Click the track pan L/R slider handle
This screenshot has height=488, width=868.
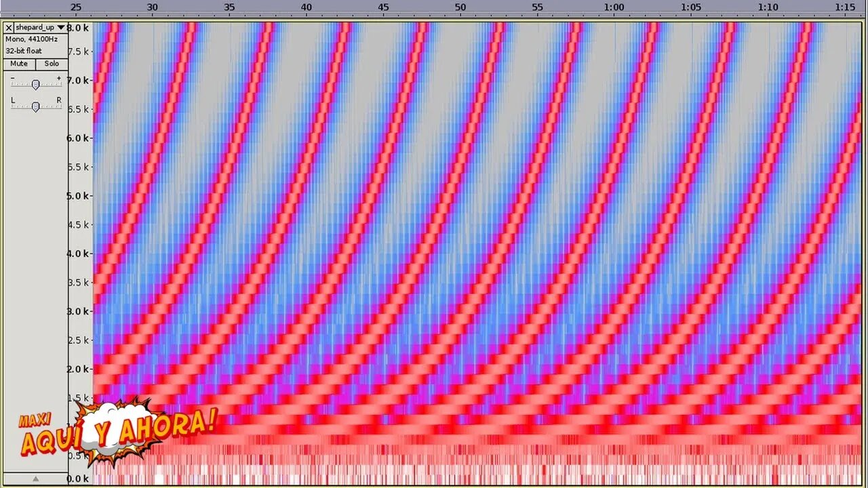35,106
